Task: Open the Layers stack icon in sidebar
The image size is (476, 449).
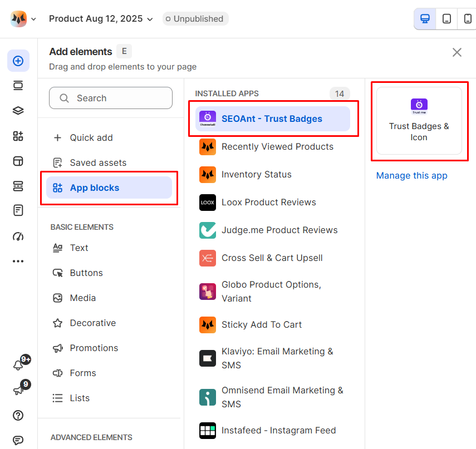Action: pyautogui.click(x=18, y=111)
